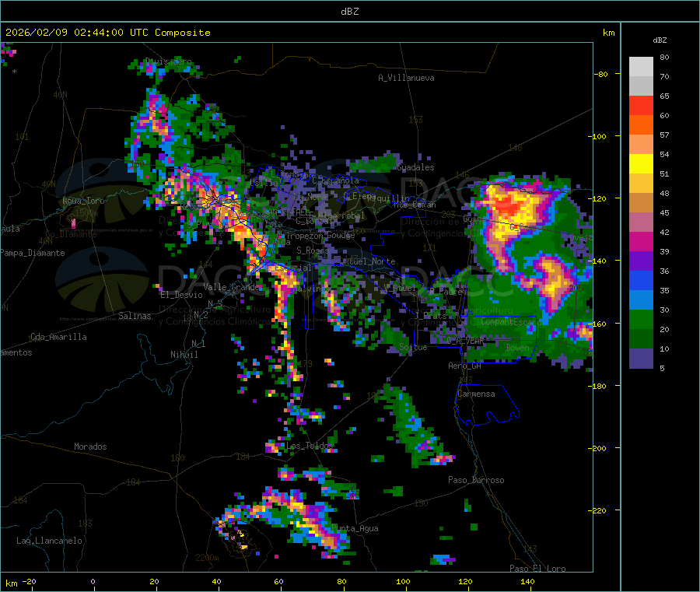Select the 'Agua_Toro' map label
700x592 pixels.
click(83, 201)
